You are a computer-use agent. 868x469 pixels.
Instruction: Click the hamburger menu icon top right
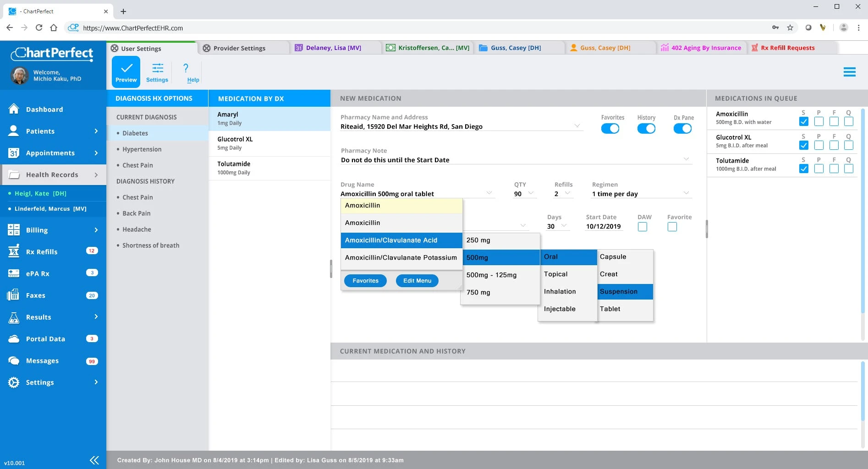pyautogui.click(x=850, y=72)
